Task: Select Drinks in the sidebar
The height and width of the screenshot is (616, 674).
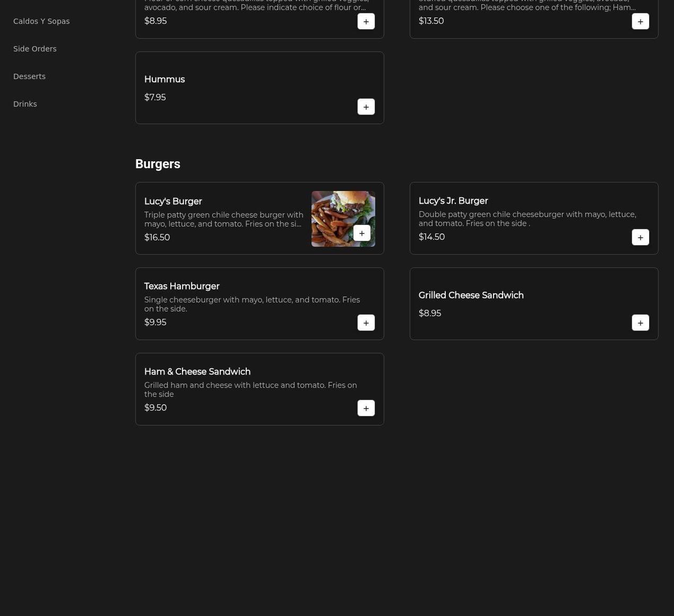Action: pyautogui.click(x=25, y=104)
